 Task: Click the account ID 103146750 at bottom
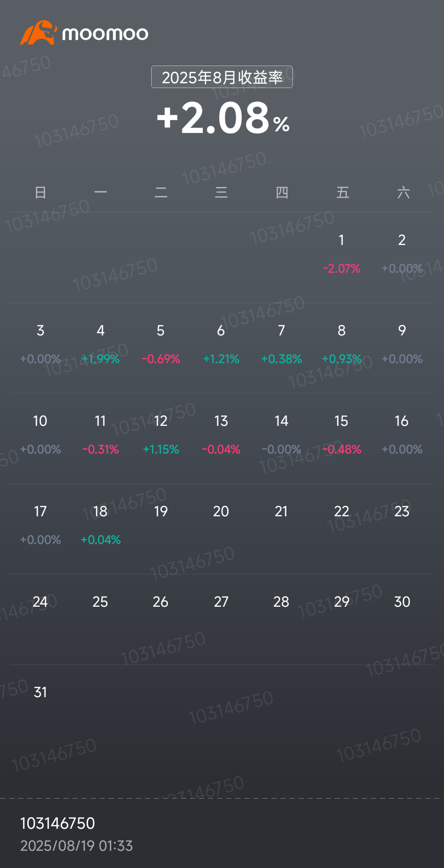57,823
